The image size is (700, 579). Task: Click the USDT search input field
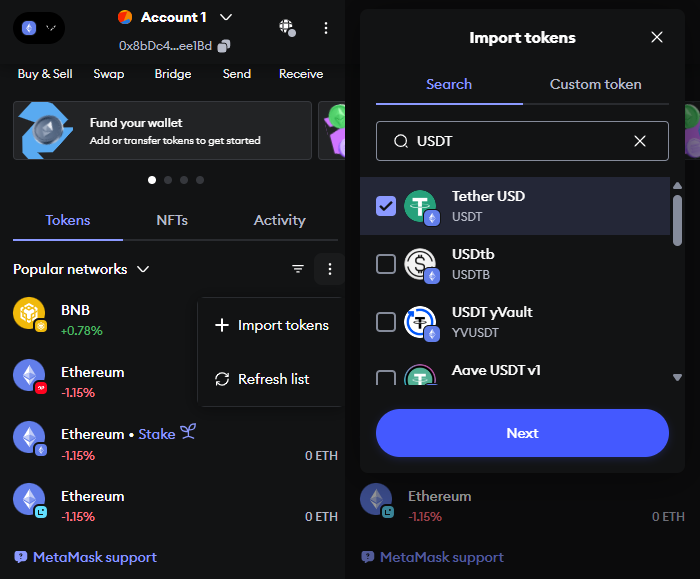tap(522, 141)
